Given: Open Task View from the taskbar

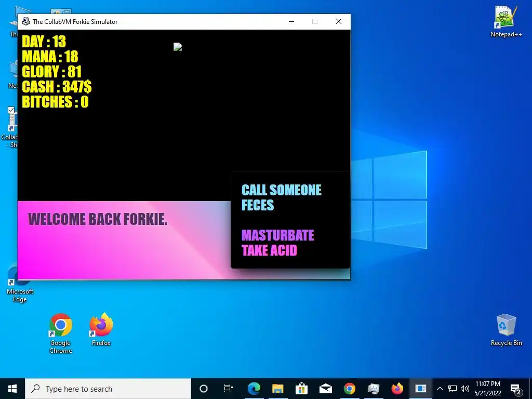Looking at the screenshot, I should (229, 389).
